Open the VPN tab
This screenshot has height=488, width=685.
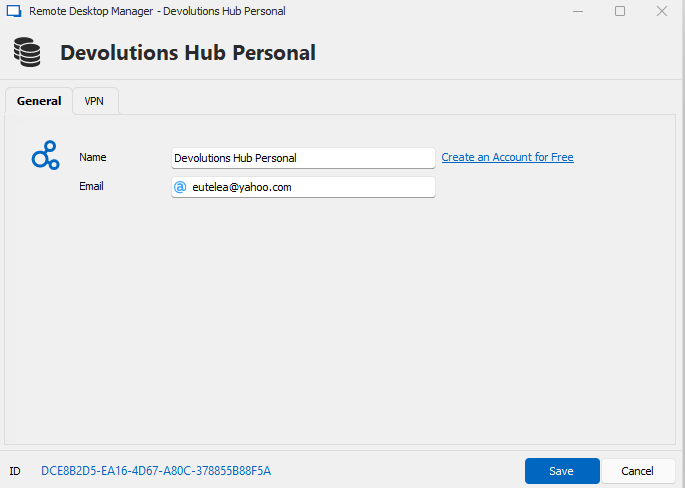tap(94, 101)
